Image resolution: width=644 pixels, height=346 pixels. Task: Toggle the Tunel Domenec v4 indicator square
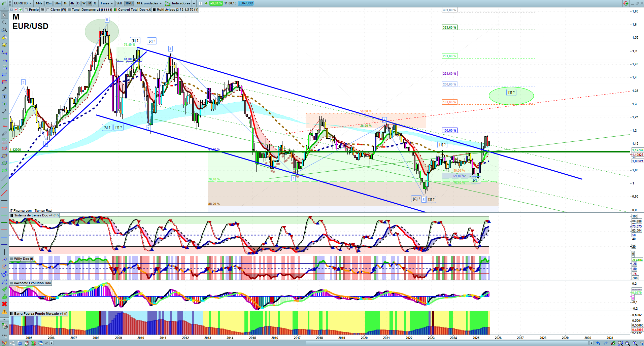point(69,10)
